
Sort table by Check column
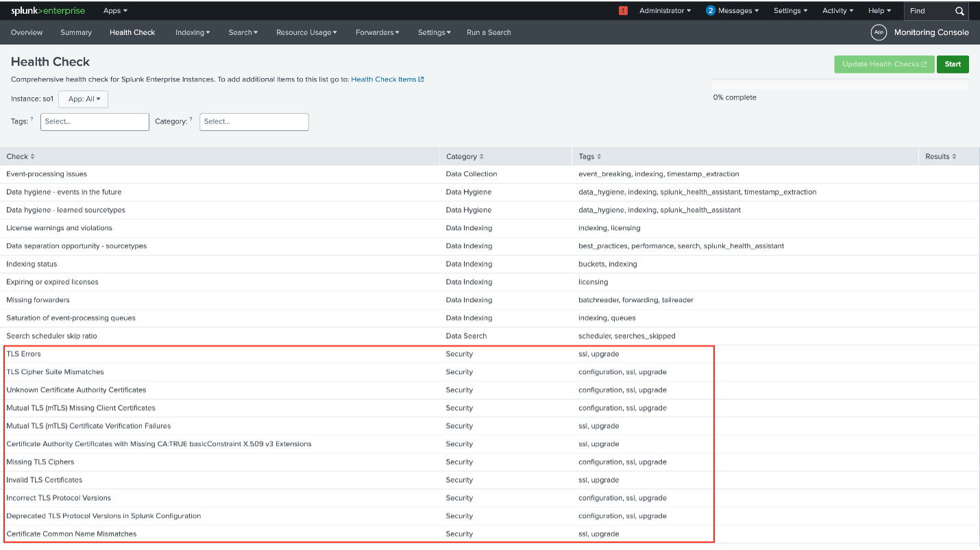tap(21, 157)
